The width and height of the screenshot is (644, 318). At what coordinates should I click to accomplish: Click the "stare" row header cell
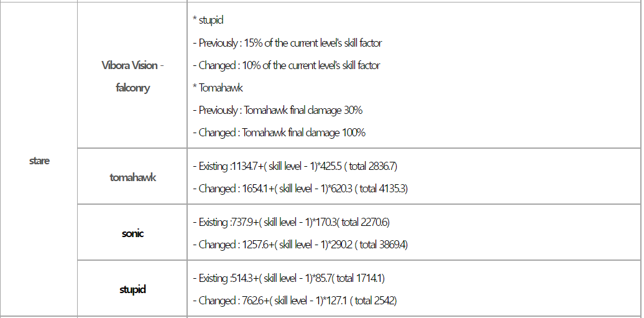(39, 161)
